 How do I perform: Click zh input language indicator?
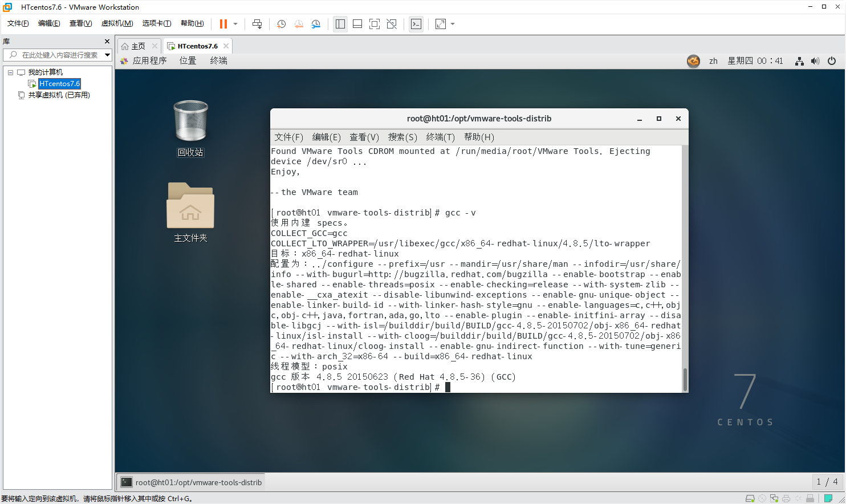click(713, 61)
